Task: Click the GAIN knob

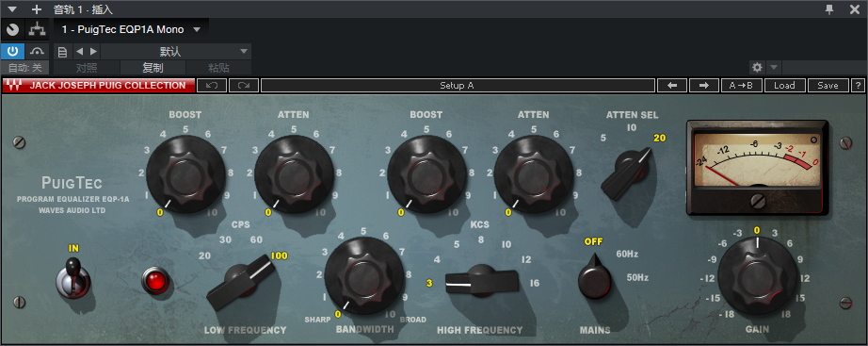Action: [757, 275]
